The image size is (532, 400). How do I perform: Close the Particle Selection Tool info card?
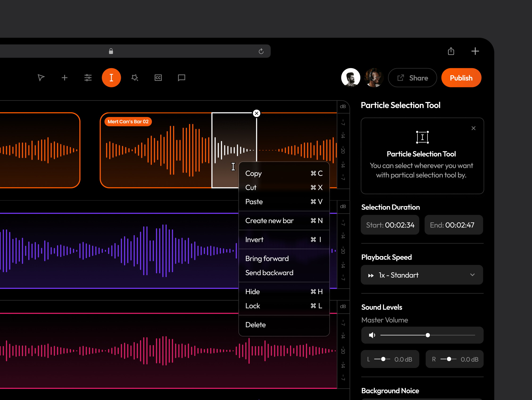tap(474, 128)
